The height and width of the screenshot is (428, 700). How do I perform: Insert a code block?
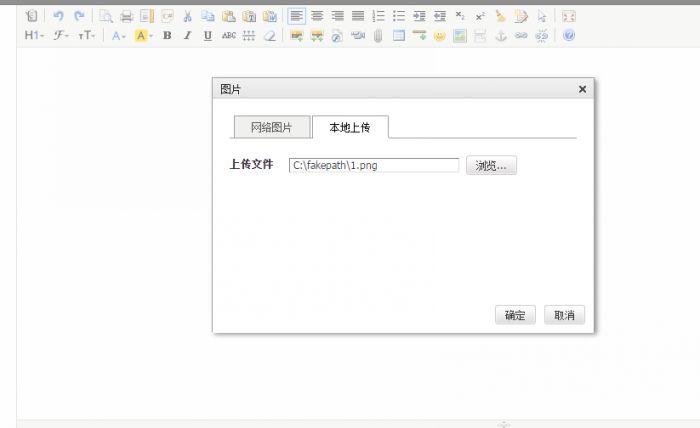167,16
